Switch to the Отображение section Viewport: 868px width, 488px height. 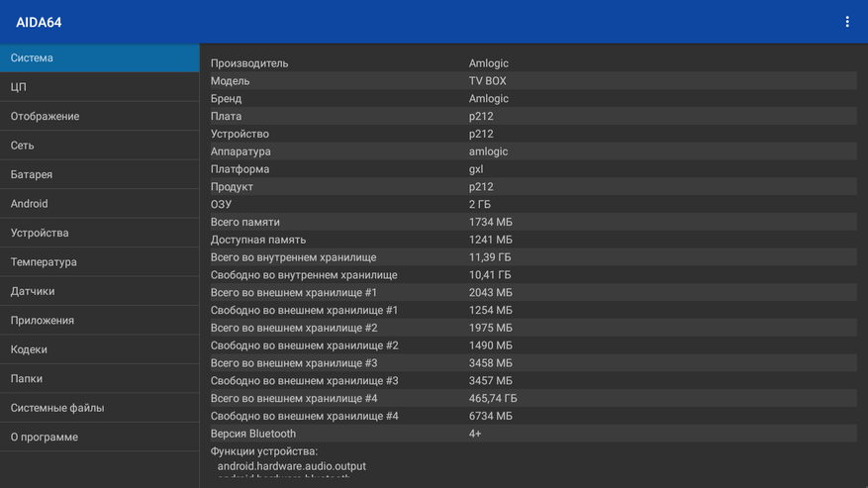(x=100, y=117)
